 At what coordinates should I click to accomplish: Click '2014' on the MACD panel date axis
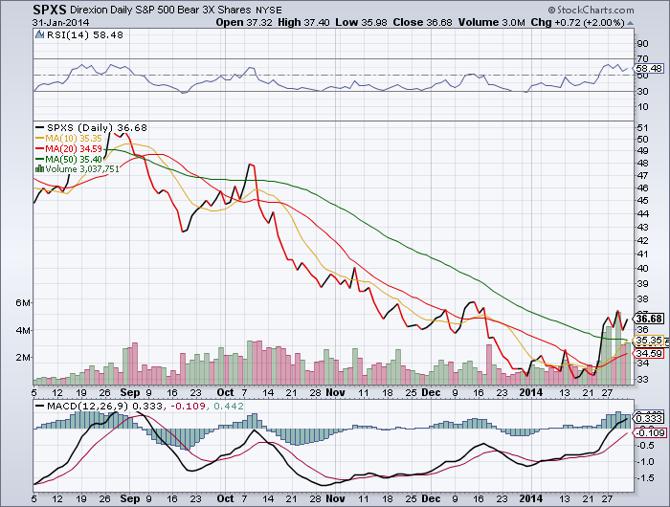point(531,498)
